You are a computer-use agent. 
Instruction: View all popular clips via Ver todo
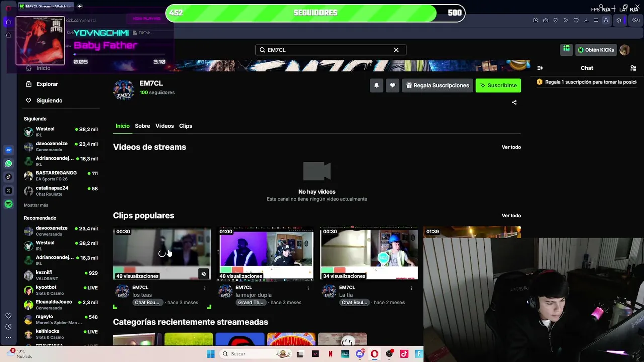pos(511,216)
